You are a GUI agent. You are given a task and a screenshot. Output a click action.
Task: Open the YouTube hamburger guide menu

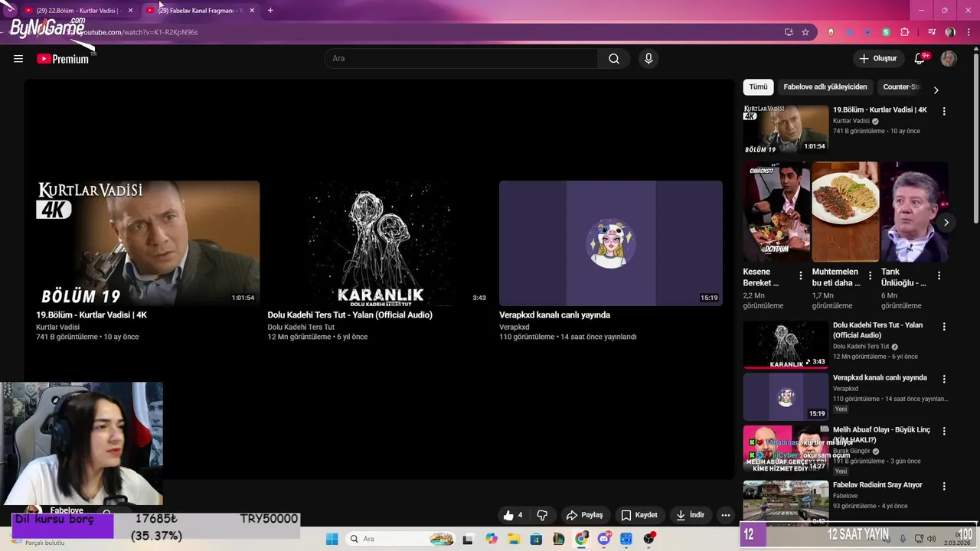point(18,59)
